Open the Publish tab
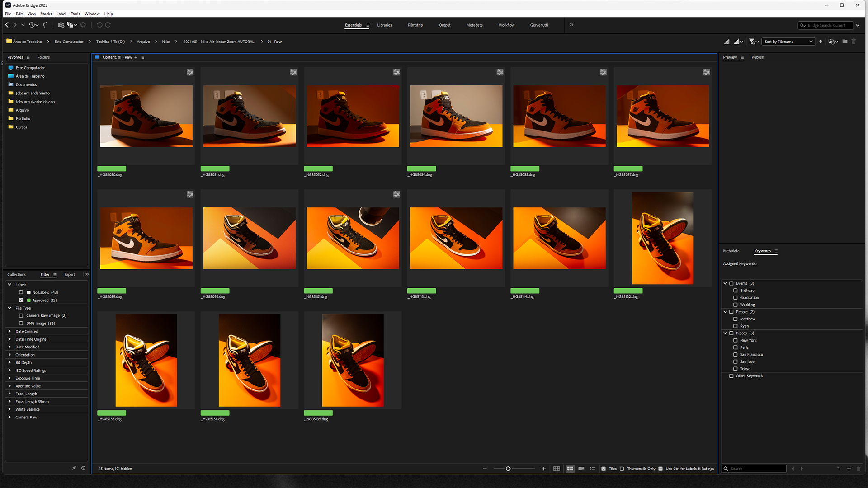 [758, 57]
